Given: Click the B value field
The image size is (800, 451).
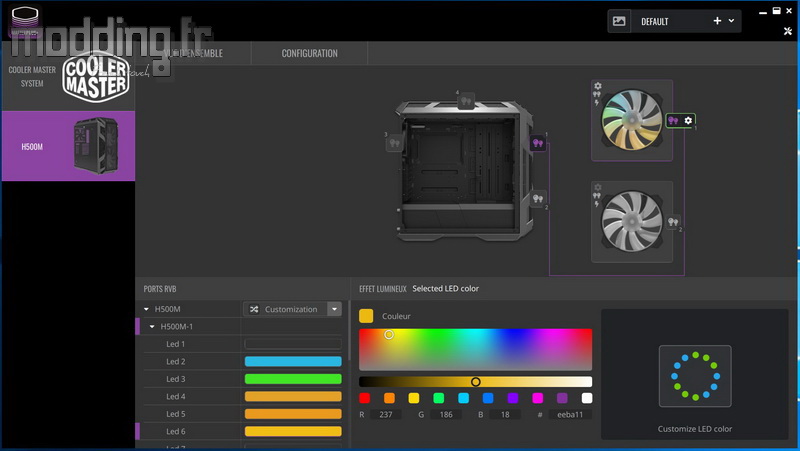Looking at the screenshot, I should (x=505, y=414).
